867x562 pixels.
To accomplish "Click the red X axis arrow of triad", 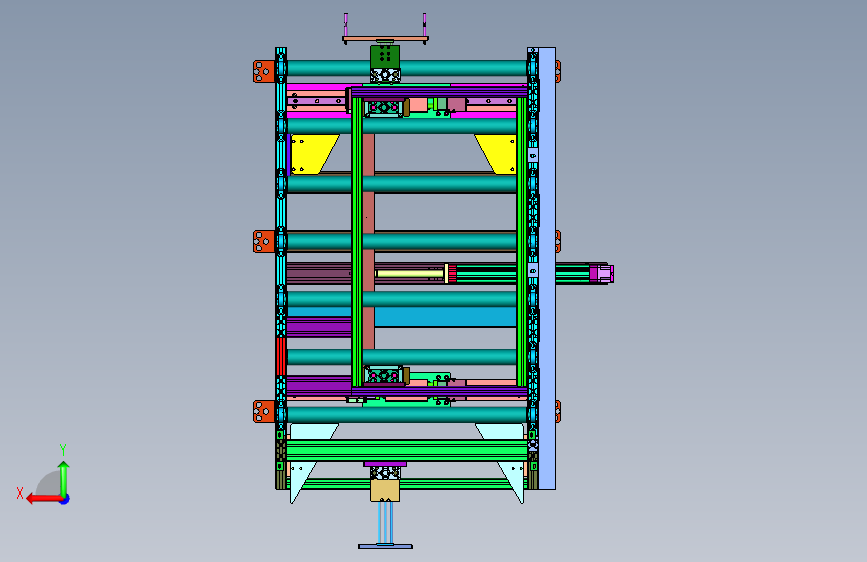I will point(44,499).
